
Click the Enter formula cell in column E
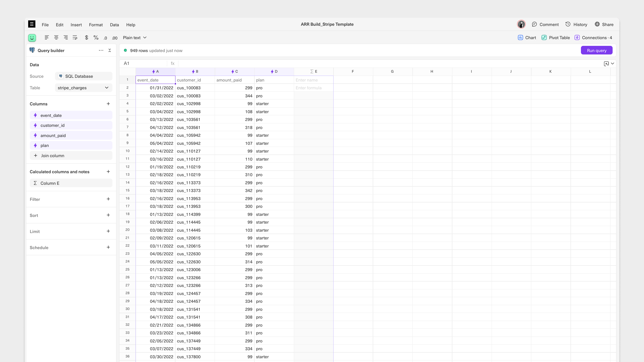coord(313,88)
